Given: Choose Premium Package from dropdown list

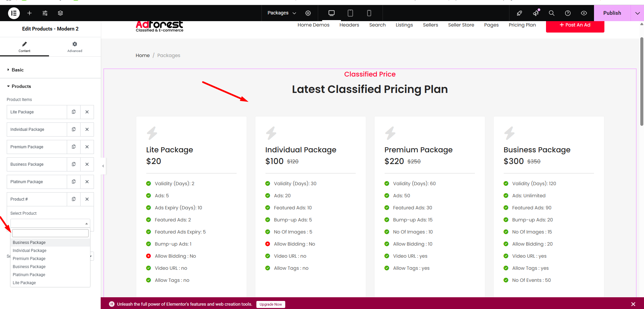Looking at the screenshot, I should tap(50, 259).
